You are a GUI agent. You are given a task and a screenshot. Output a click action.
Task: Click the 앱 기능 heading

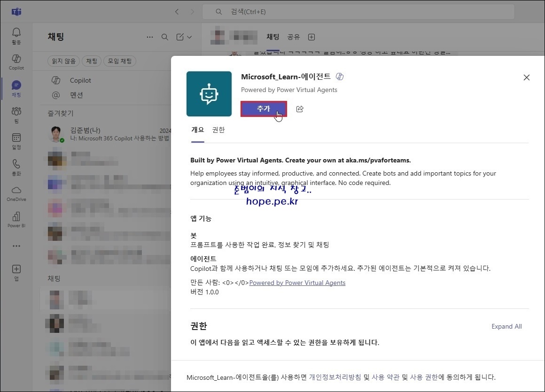pos(201,218)
